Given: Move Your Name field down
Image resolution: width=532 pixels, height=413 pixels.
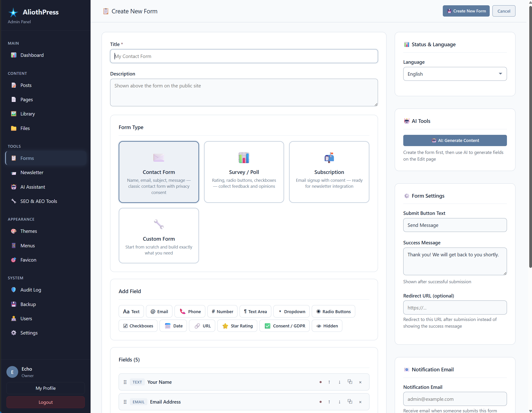Looking at the screenshot, I should coord(339,382).
